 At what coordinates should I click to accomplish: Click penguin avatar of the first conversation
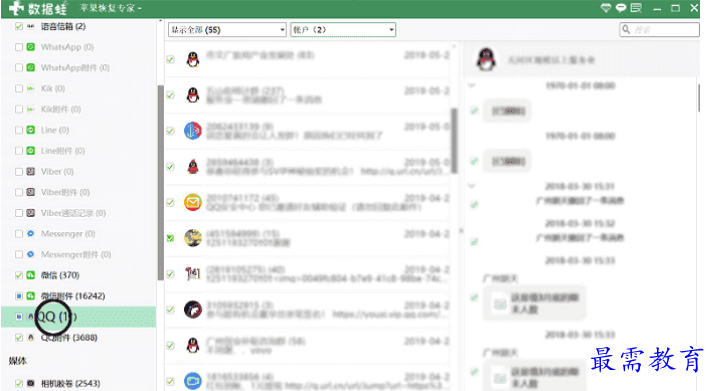193,59
